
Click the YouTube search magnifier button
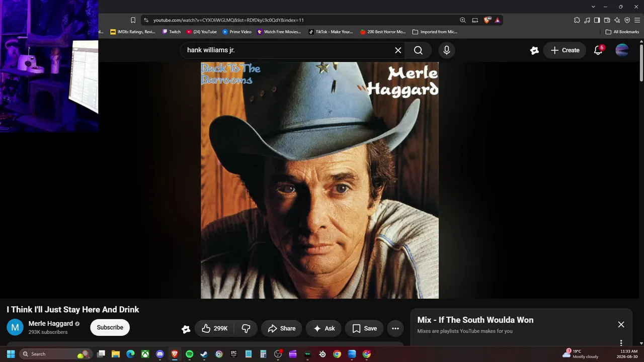point(418,50)
